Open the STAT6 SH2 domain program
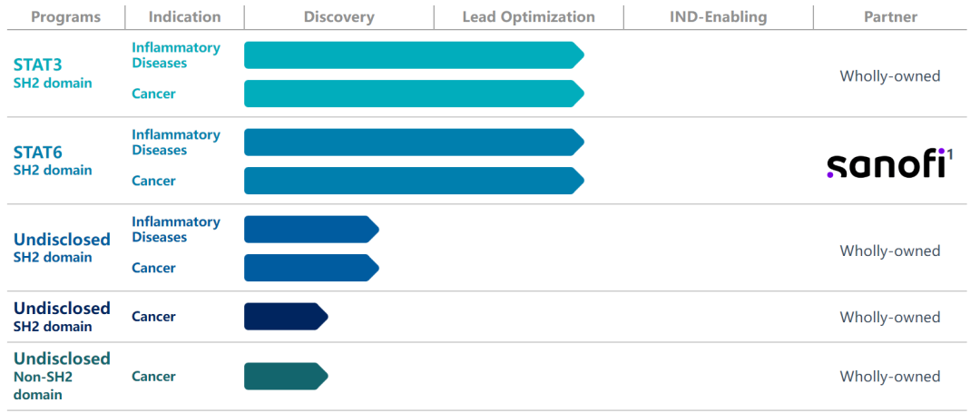This screenshot has width=980, height=413. click(x=53, y=160)
